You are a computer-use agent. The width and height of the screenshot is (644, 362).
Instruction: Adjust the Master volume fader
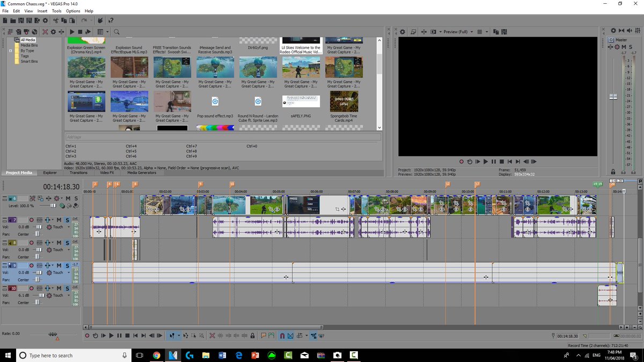click(613, 96)
